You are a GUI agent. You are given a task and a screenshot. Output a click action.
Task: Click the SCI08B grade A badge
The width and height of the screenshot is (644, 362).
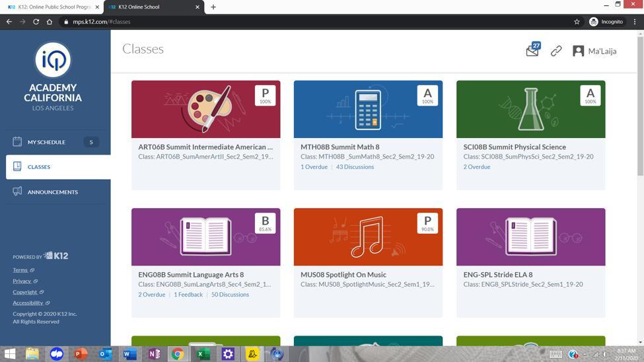tap(590, 95)
